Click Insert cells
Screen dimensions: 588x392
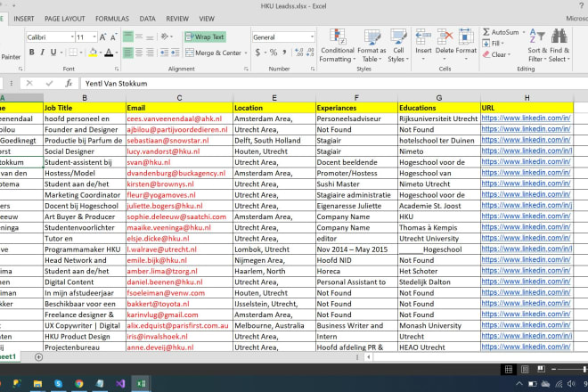coord(423,45)
